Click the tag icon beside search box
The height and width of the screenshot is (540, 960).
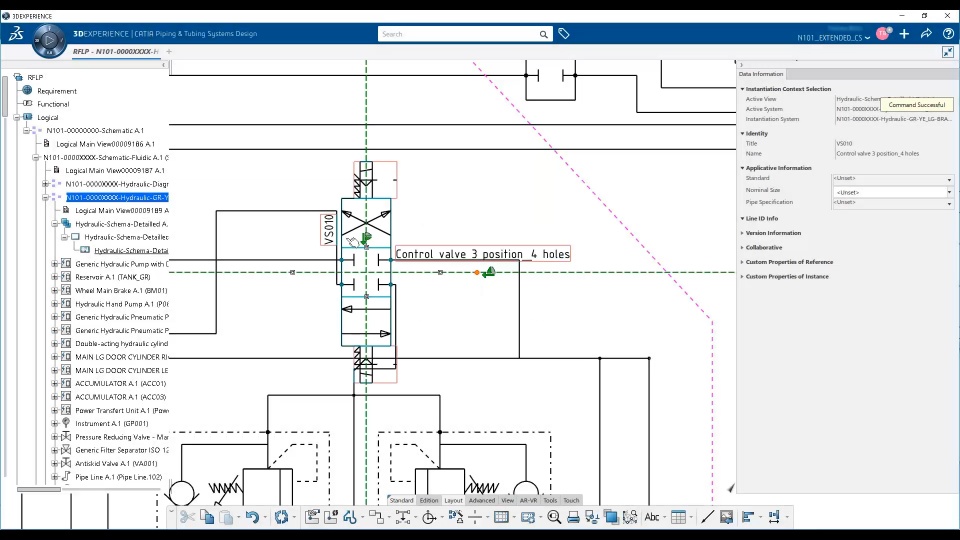click(x=564, y=34)
